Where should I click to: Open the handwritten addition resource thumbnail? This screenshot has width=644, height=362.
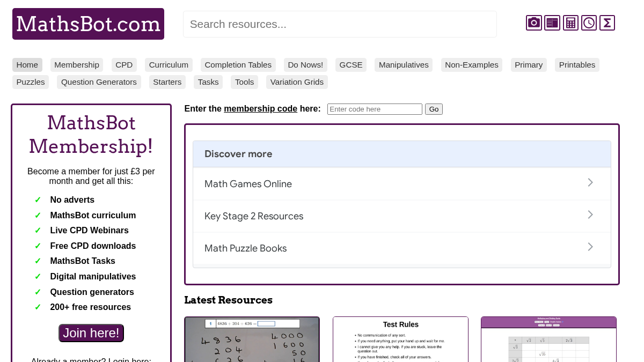(252, 339)
